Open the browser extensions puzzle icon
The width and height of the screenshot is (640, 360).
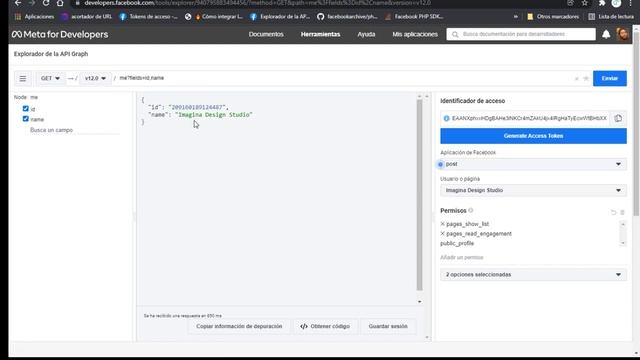602,3
